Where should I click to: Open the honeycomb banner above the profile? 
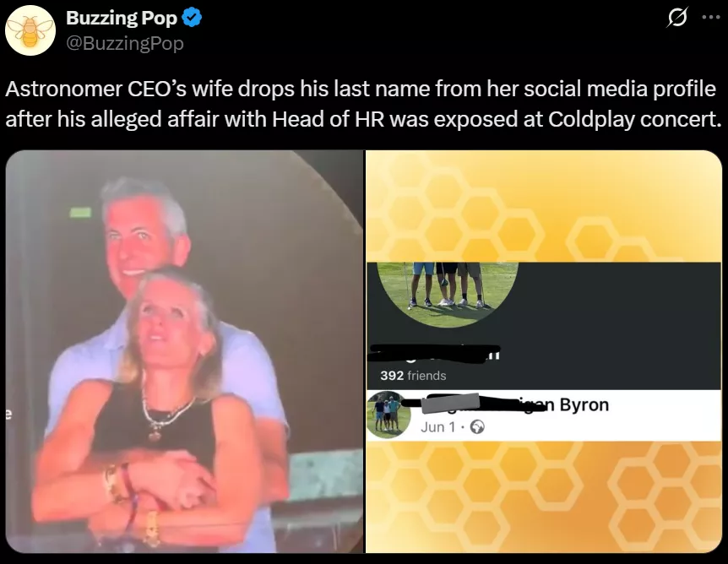[544, 206]
